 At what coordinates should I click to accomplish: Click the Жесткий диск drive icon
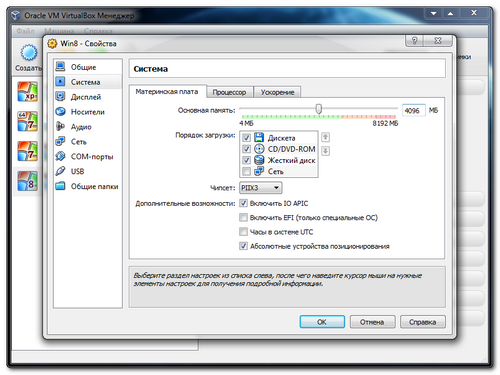(x=259, y=160)
